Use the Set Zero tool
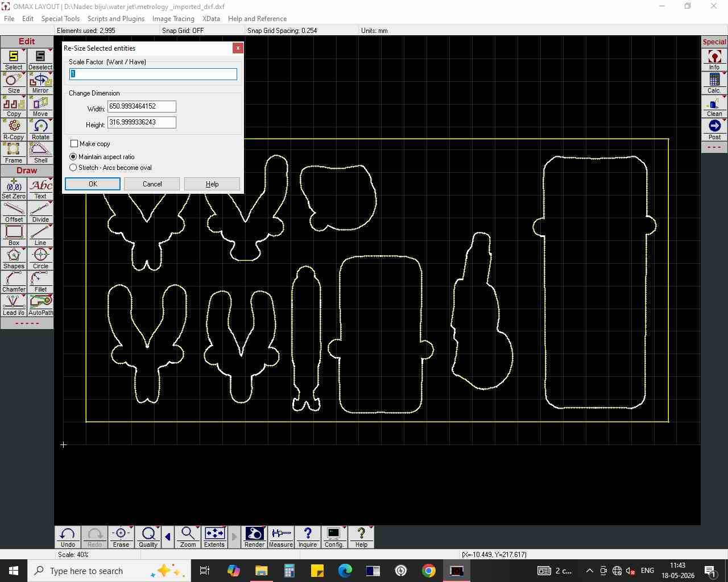728x582 pixels. coord(14,189)
